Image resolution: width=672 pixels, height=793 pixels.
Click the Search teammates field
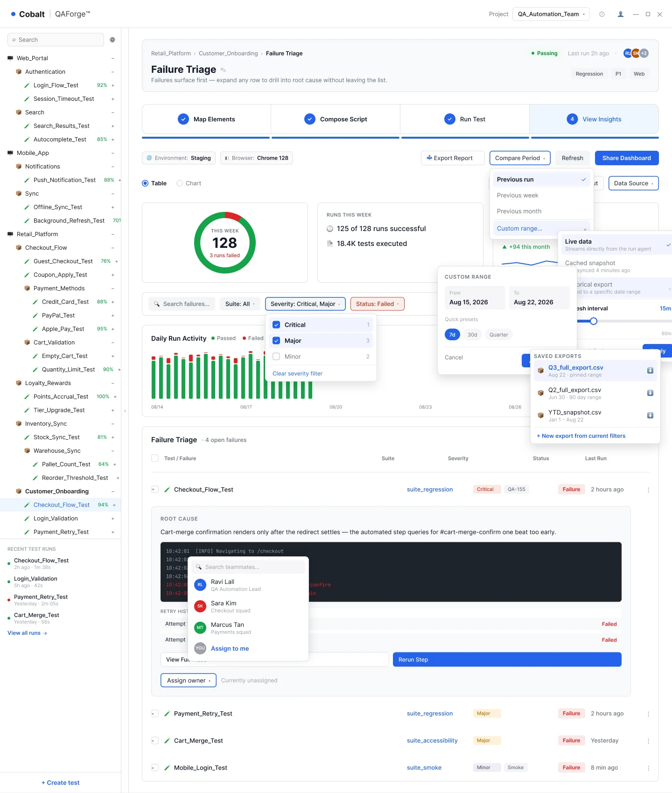[x=248, y=567]
